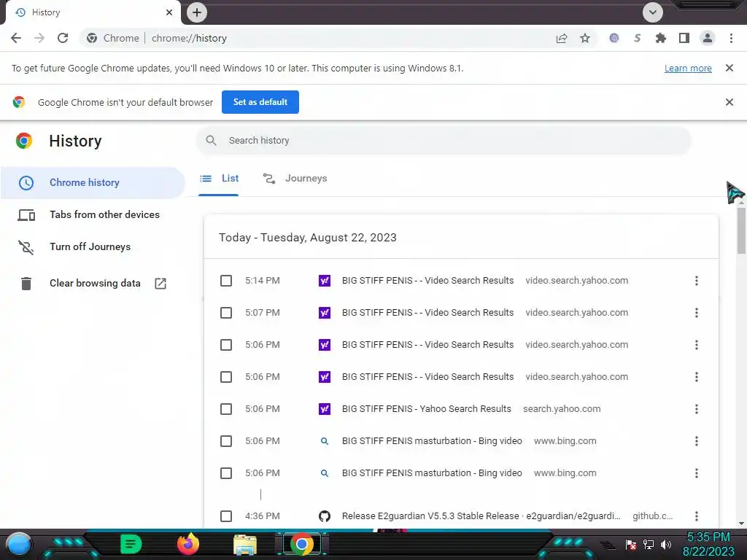This screenshot has width=747, height=560.
Task: Open the green notes app in taskbar
Action: point(131,544)
